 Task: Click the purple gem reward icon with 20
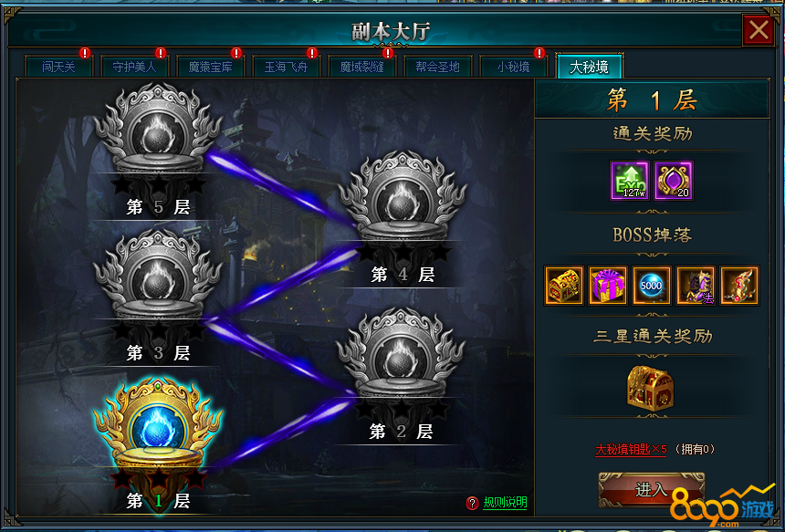[x=674, y=181]
